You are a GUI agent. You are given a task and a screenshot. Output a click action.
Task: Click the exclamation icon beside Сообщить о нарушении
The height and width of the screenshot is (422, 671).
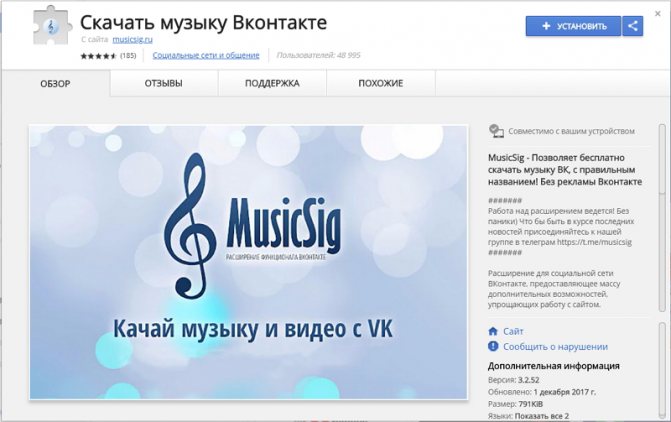point(493,346)
